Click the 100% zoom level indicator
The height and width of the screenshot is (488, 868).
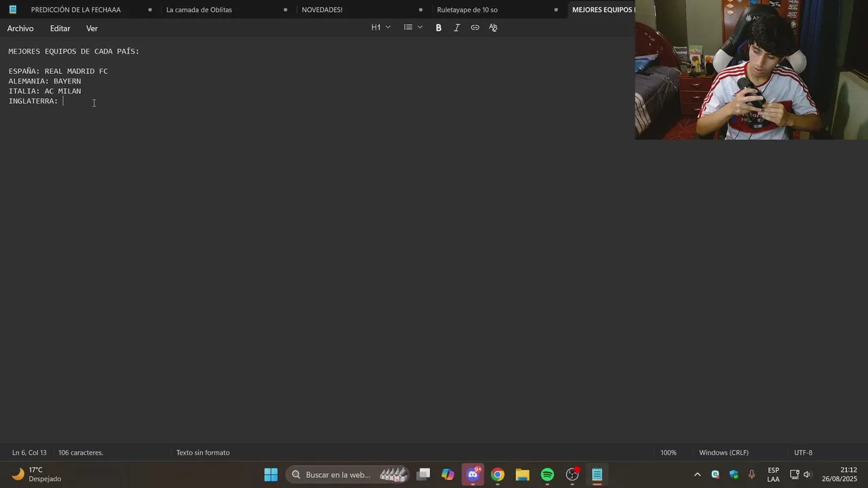(x=669, y=452)
